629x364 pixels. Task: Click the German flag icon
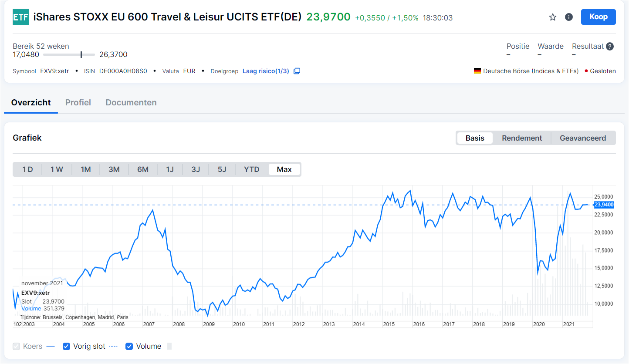pos(477,71)
